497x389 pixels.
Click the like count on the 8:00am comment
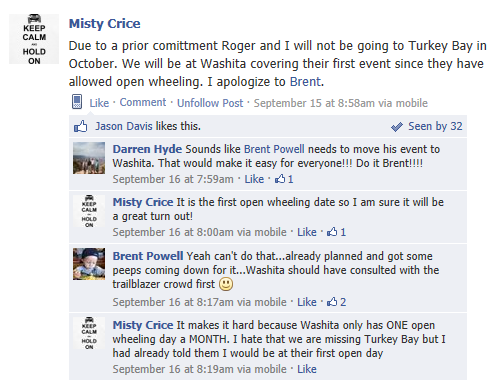pos(337,232)
